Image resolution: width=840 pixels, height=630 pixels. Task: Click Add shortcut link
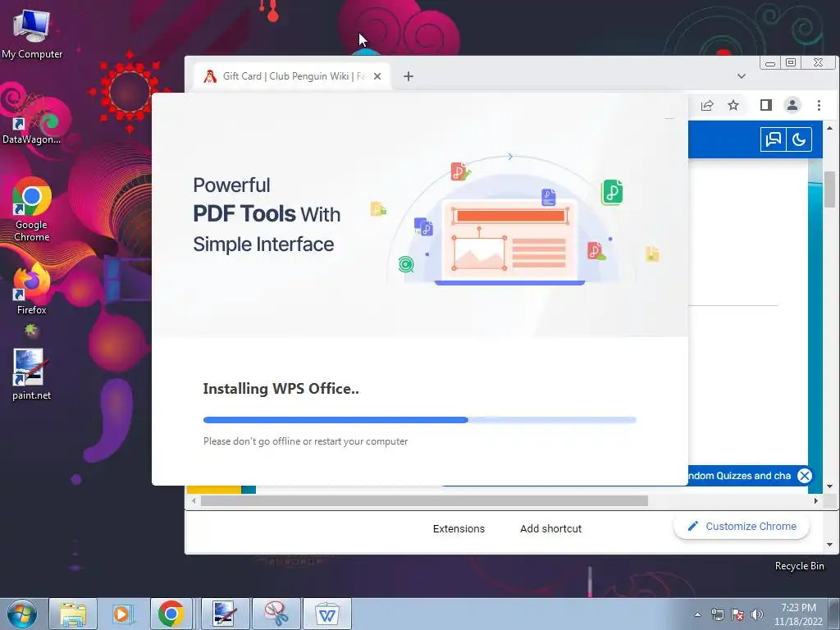(550, 529)
